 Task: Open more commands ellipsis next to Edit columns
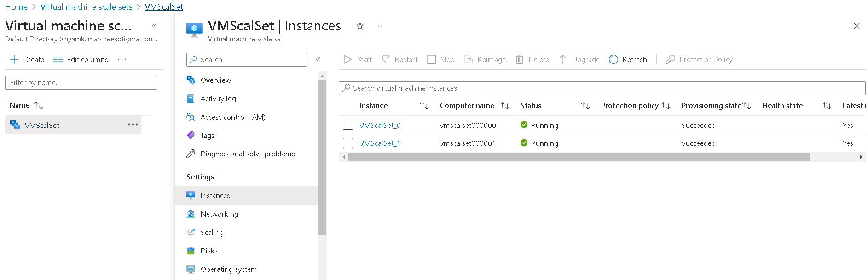(122, 59)
